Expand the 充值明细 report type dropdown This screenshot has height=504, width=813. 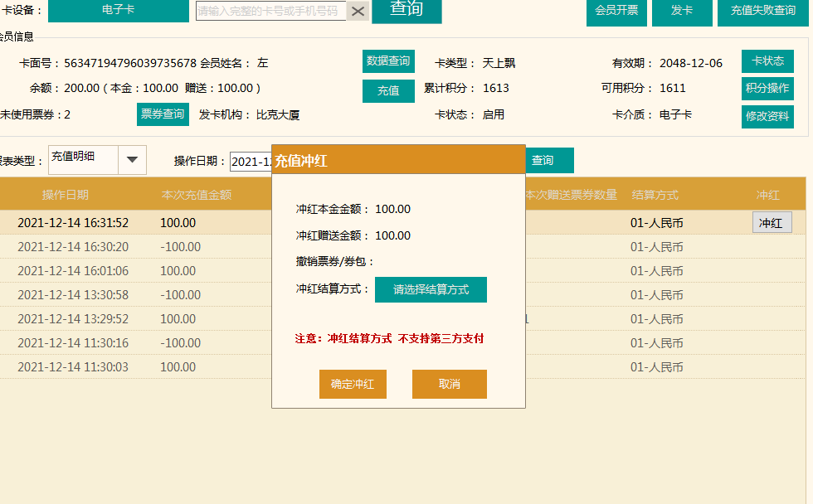(x=132, y=160)
